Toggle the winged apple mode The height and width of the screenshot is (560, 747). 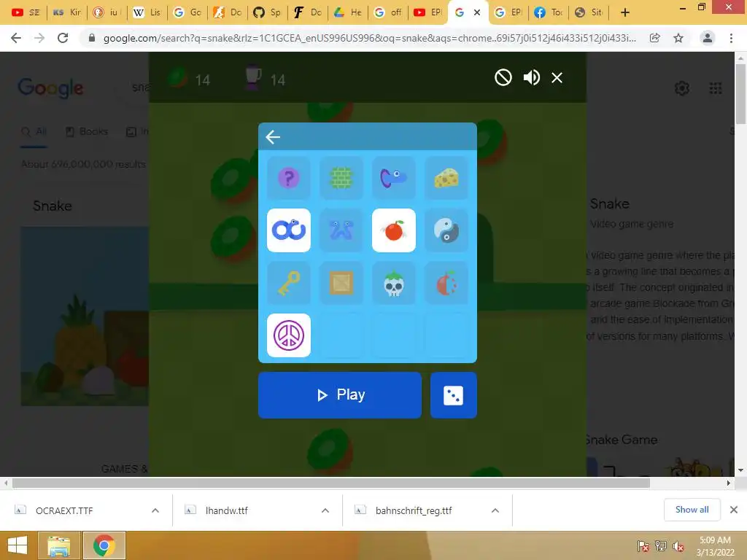(x=393, y=230)
